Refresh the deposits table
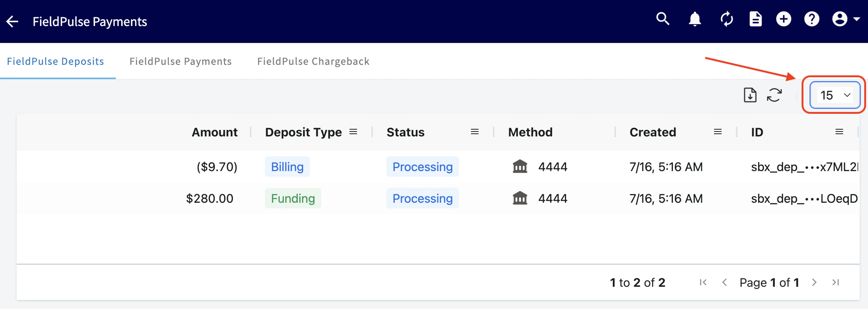 point(774,95)
